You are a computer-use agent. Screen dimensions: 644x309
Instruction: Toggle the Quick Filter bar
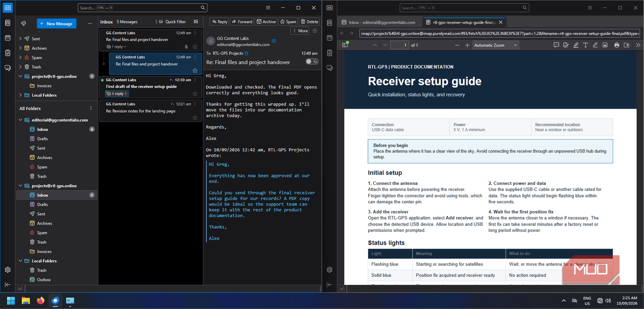click(x=172, y=22)
